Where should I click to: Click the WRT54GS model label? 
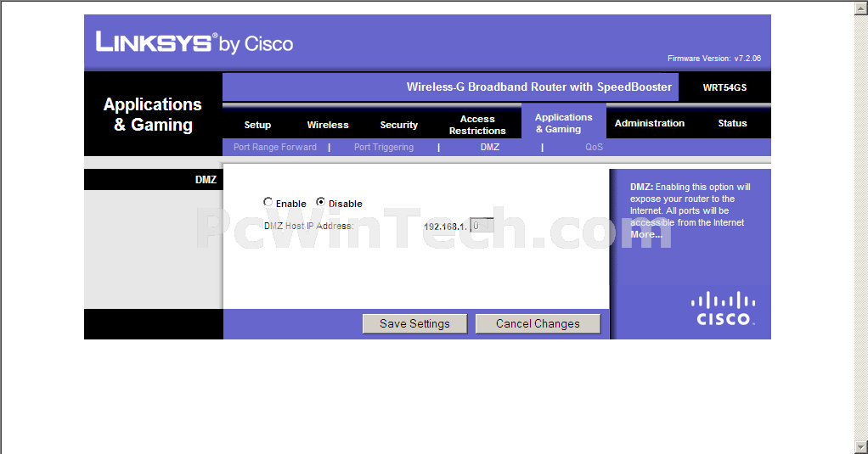tap(724, 87)
